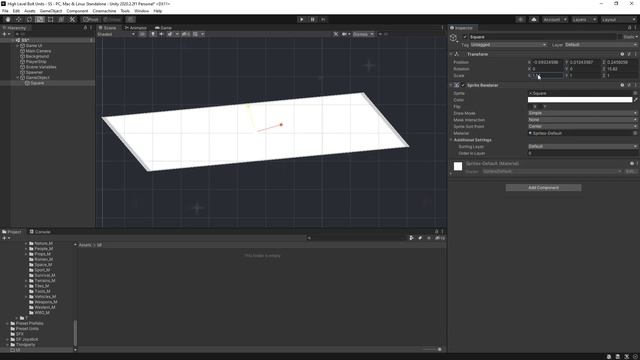
Task: Open the Shaded draw mode dropdown
Action: [x=116, y=34]
